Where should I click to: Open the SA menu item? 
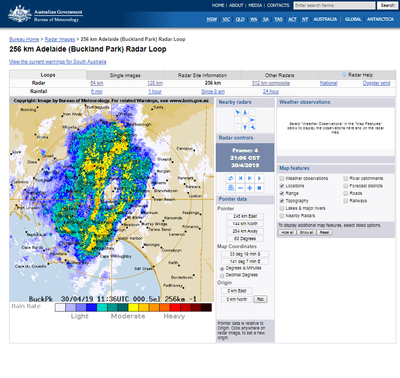pyautogui.click(x=266, y=19)
